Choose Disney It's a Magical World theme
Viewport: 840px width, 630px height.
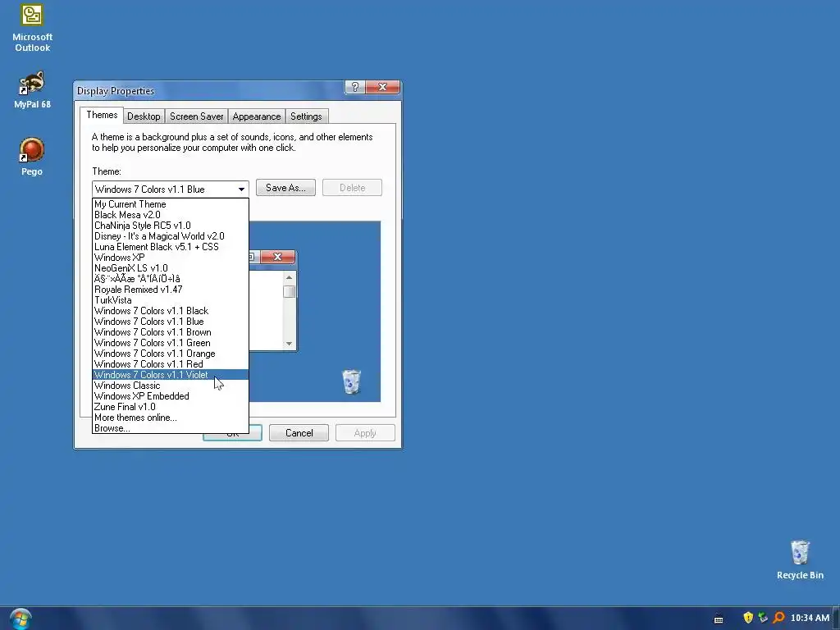171,236
